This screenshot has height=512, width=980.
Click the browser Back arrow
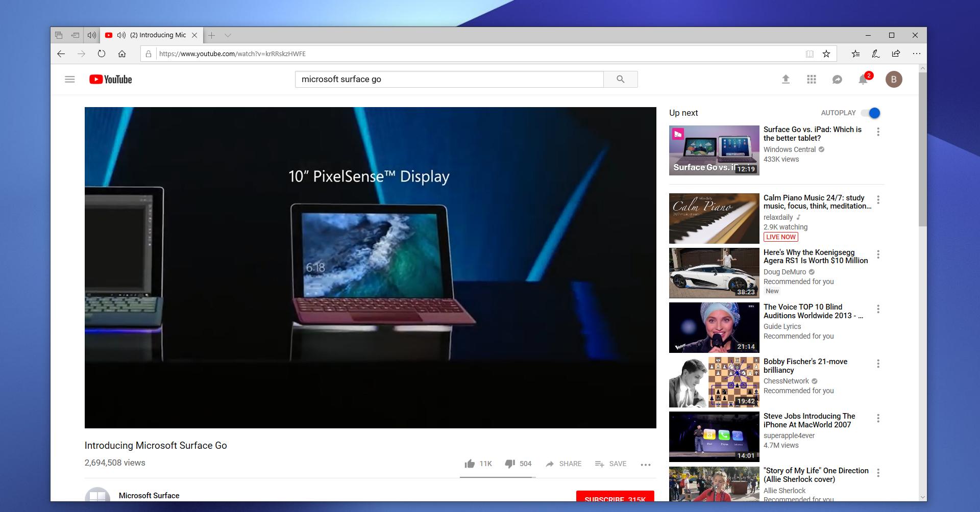pyautogui.click(x=61, y=54)
